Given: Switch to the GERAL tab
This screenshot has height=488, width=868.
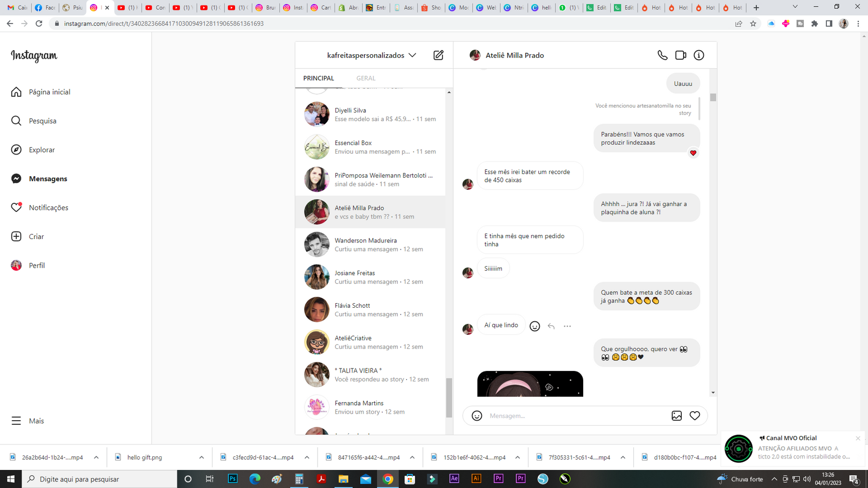Looking at the screenshot, I should pos(366,78).
